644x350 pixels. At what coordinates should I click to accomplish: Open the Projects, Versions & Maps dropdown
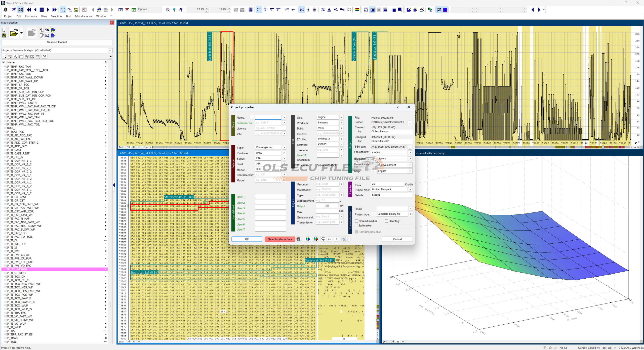(110, 50)
